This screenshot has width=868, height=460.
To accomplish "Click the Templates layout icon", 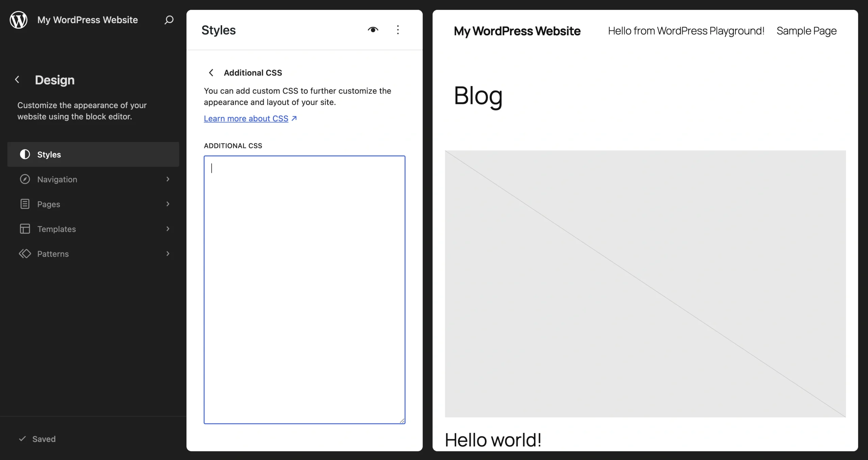I will 25,229.
